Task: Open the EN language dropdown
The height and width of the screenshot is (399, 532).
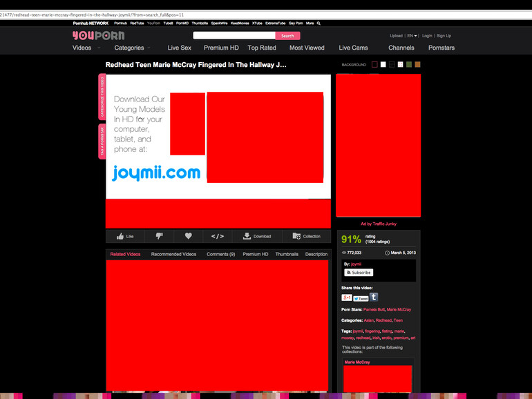Action: click(x=412, y=36)
